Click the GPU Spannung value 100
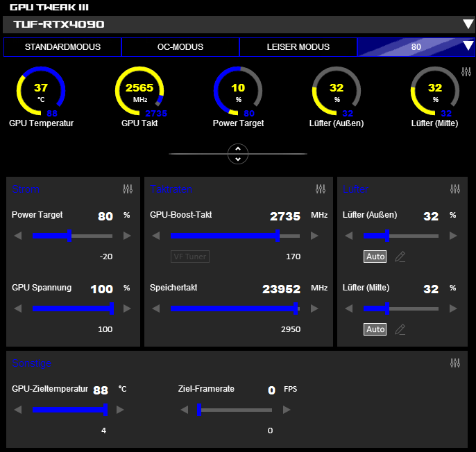476x452 pixels. pos(102,289)
